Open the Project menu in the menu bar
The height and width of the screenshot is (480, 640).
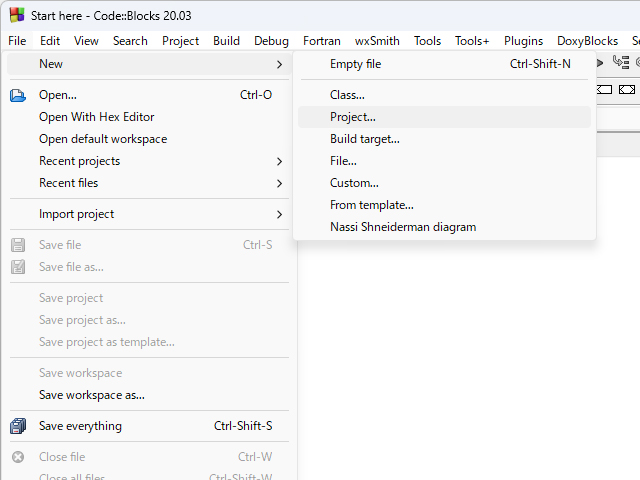[180, 41]
